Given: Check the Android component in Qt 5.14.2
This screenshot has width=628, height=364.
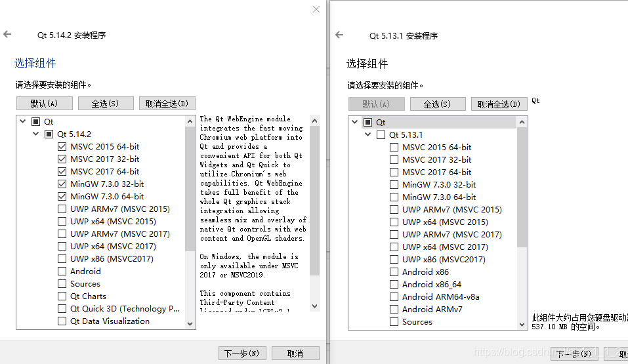Looking at the screenshot, I should (x=62, y=271).
